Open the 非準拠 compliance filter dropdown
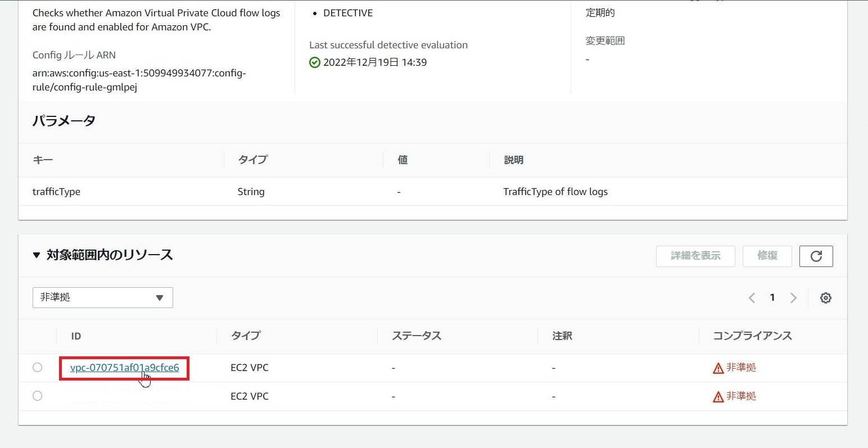 [x=103, y=297]
